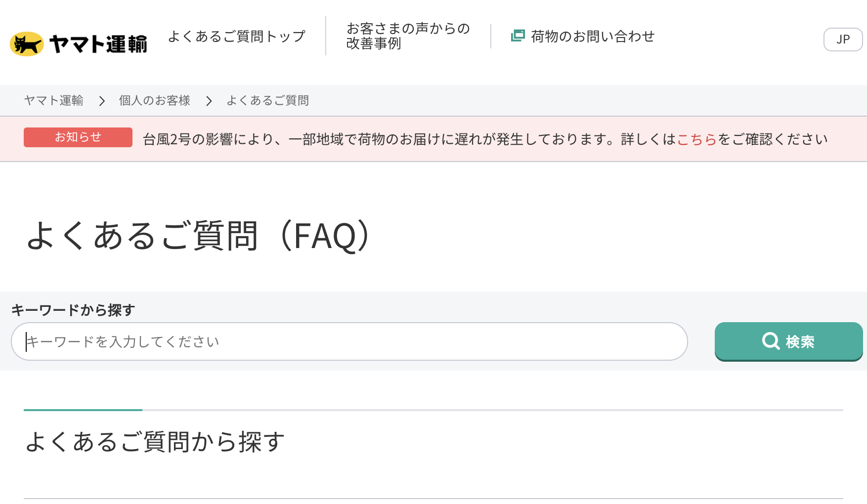Click the magnifying glass search icon
Viewport: 867px width, 504px height.
(x=771, y=341)
